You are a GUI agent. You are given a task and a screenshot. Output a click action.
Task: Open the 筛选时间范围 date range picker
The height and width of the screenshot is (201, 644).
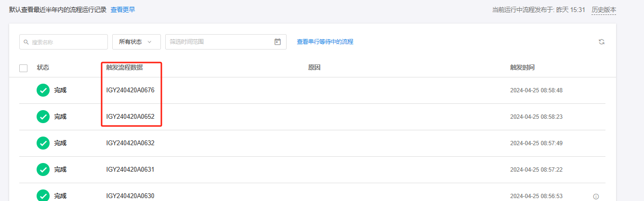(219, 42)
